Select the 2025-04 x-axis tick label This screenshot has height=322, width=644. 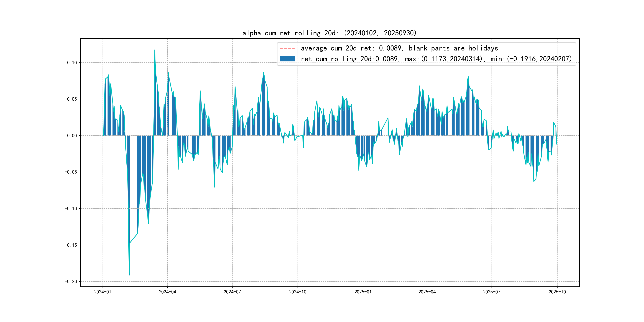pyautogui.click(x=427, y=292)
